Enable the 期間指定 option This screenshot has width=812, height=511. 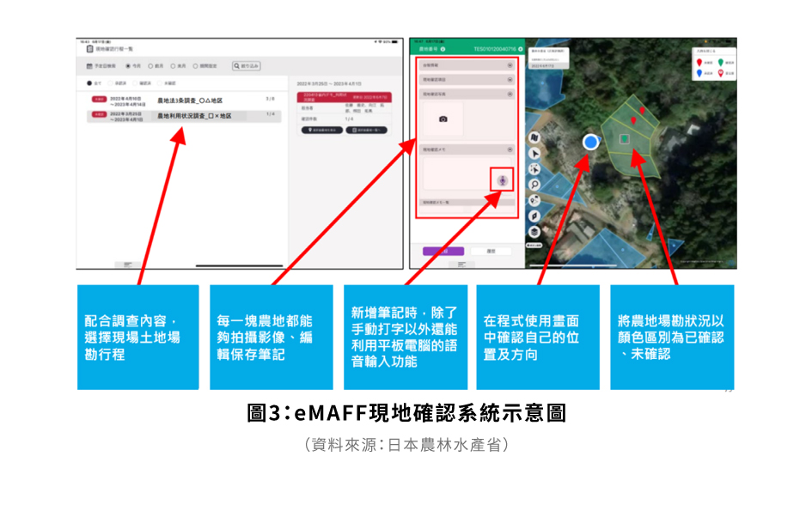196,64
